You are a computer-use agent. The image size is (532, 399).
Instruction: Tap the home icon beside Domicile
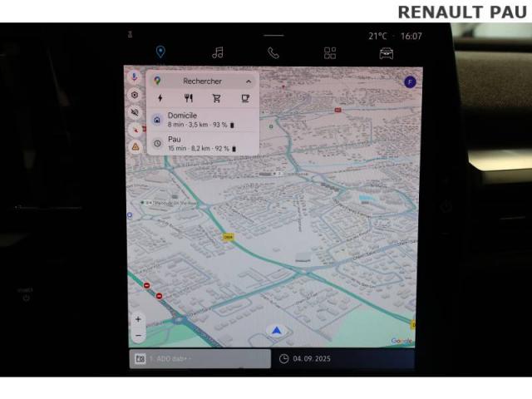click(157, 120)
